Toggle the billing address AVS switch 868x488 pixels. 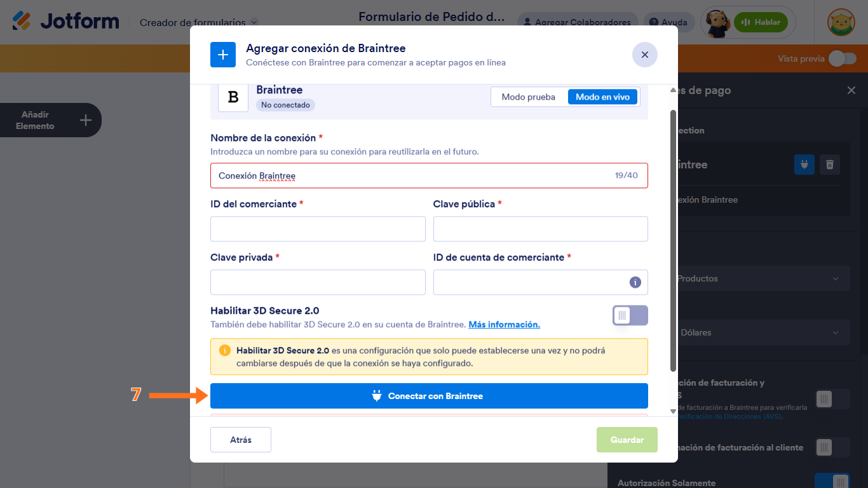[832, 399]
